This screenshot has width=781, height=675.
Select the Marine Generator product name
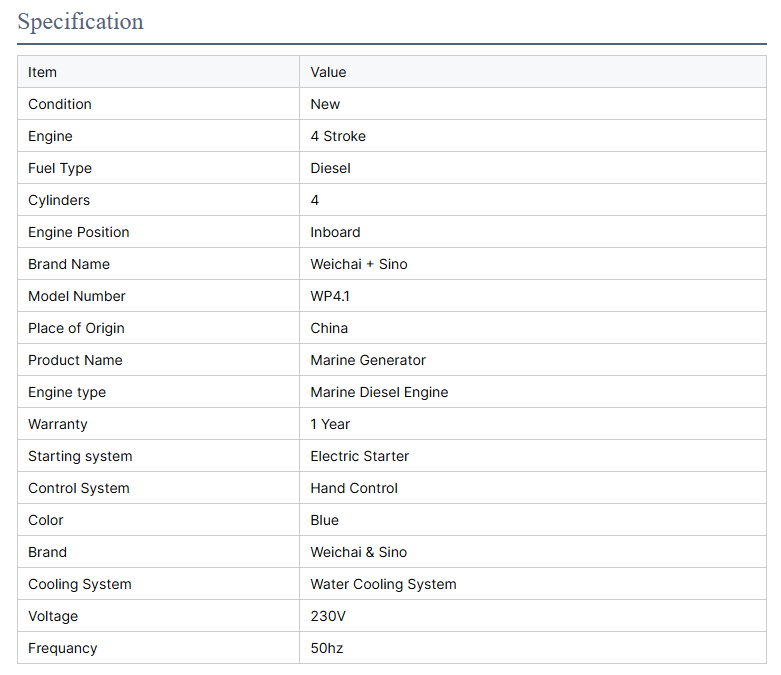click(x=368, y=360)
